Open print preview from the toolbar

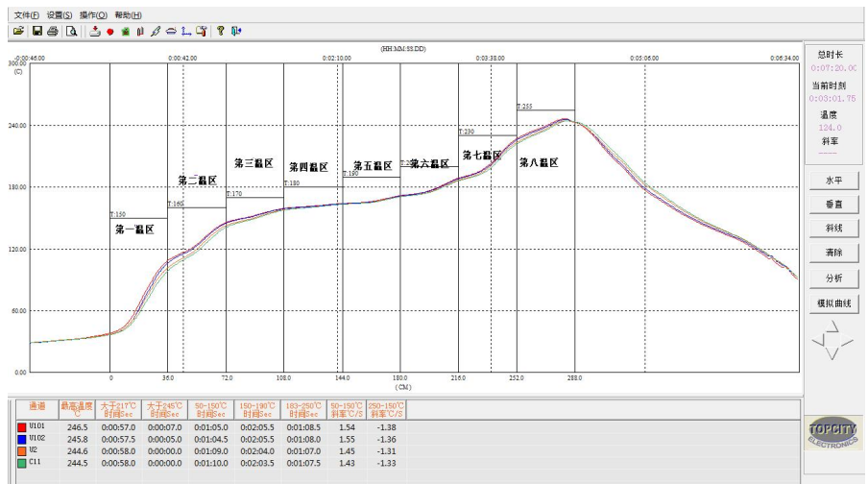click(71, 31)
